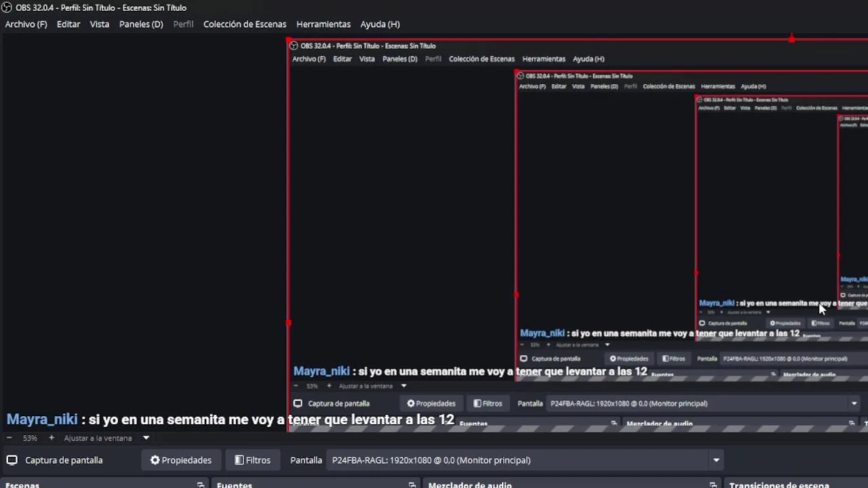
Task: Click Ayuda (H) in the largest nested preview copy
Action: (589, 59)
